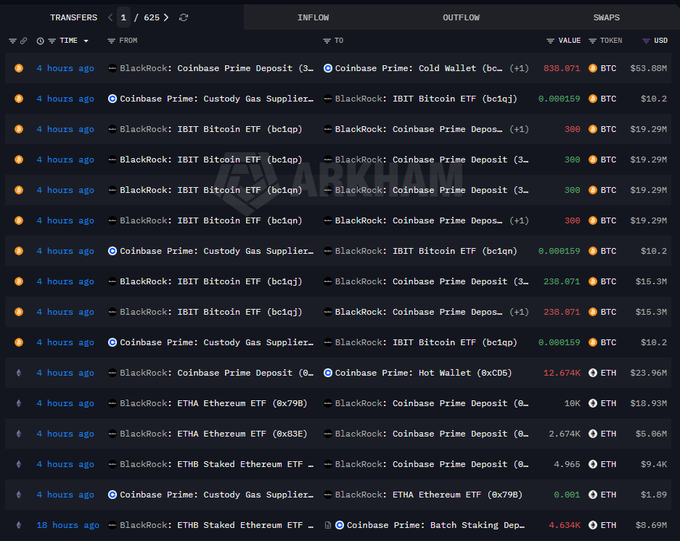The image size is (680, 541).
Task: Click Bitcoin icon on 838.071 BTC row
Action: [19, 68]
